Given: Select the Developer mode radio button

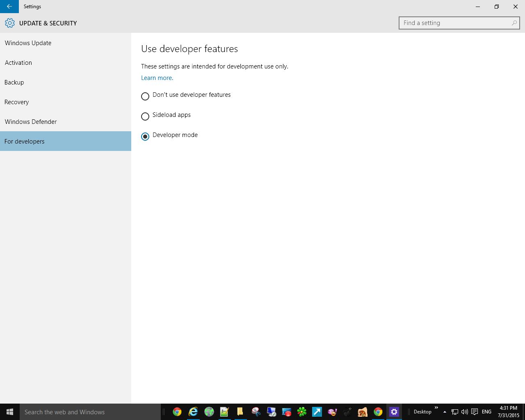Looking at the screenshot, I should [x=145, y=137].
